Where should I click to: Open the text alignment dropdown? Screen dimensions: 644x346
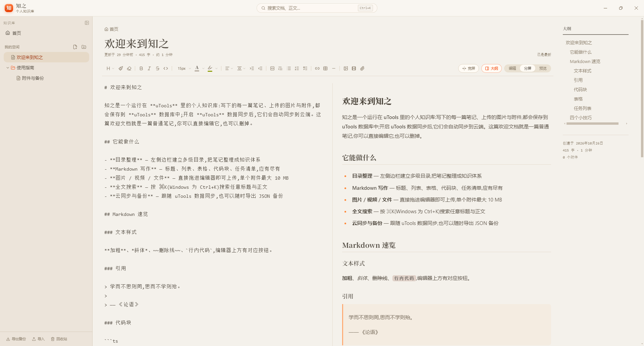pos(229,68)
